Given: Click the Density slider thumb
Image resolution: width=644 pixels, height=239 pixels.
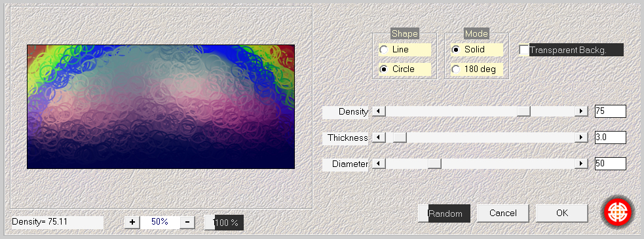Looking at the screenshot, I should (523, 111).
